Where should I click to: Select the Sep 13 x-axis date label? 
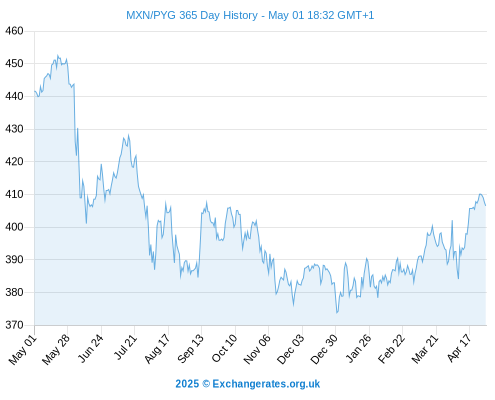click(x=191, y=348)
